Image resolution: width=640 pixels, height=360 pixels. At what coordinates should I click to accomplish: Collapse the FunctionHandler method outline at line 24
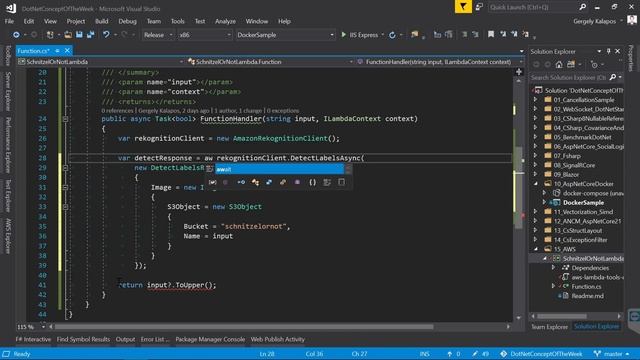[x=65, y=119]
